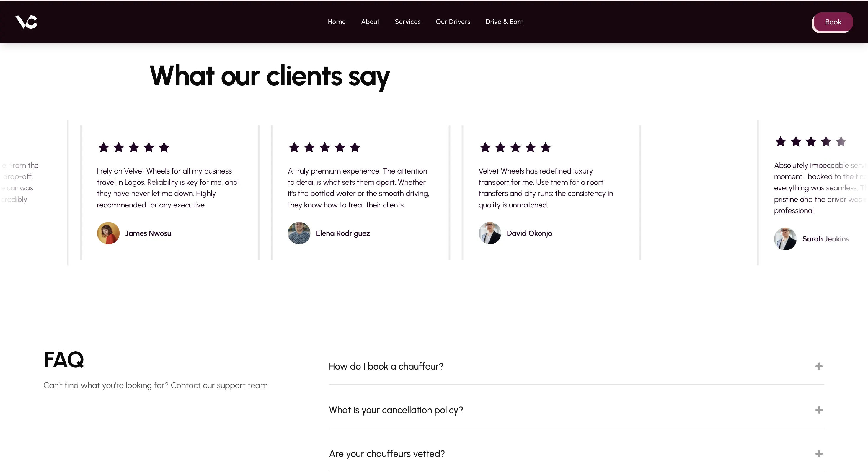Click Sarah Jenkins' avatar photo

coord(785,239)
